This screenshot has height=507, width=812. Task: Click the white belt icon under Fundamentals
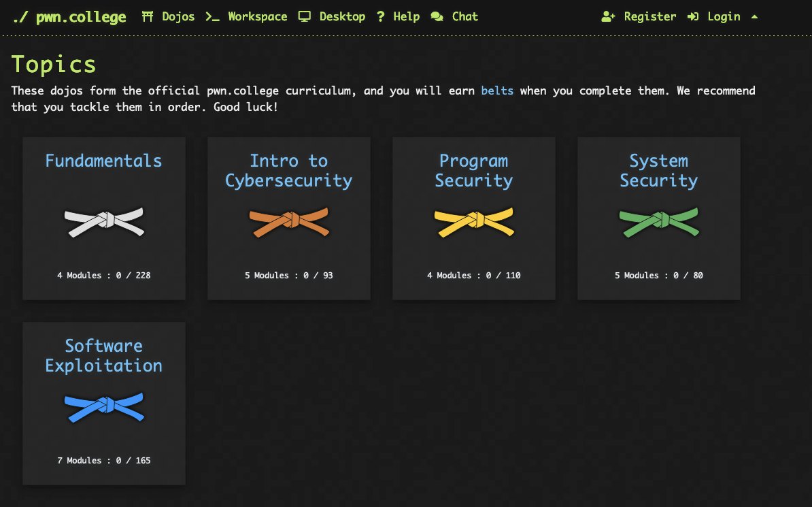click(103, 221)
